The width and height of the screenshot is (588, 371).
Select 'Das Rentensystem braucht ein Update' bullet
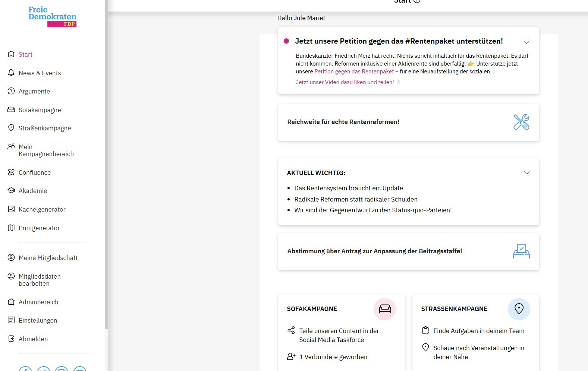click(349, 188)
